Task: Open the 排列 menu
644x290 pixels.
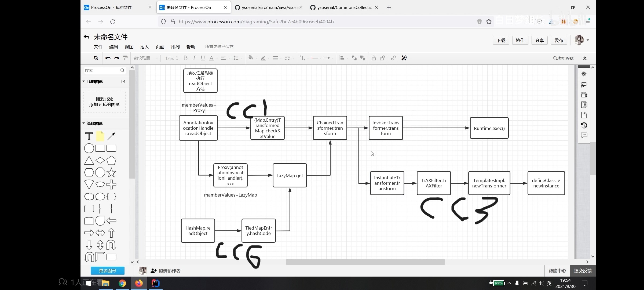Action: pyautogui.click(x=175, y=47)
